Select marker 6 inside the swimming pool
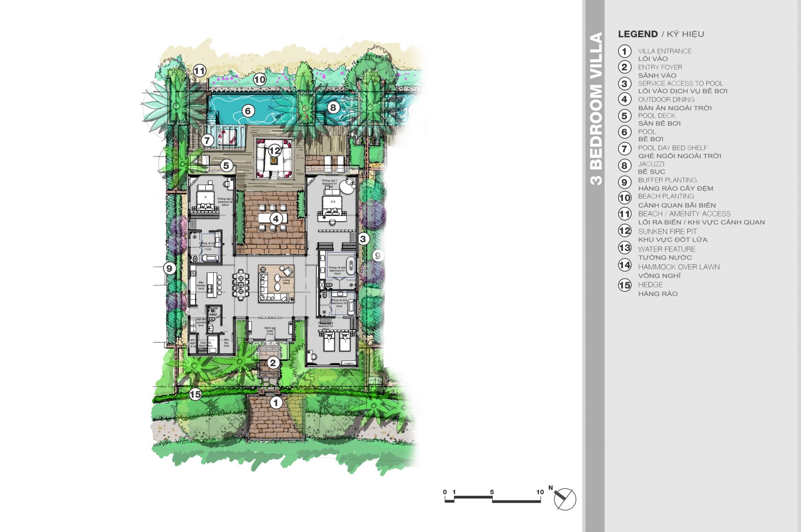 click(248, 111)
